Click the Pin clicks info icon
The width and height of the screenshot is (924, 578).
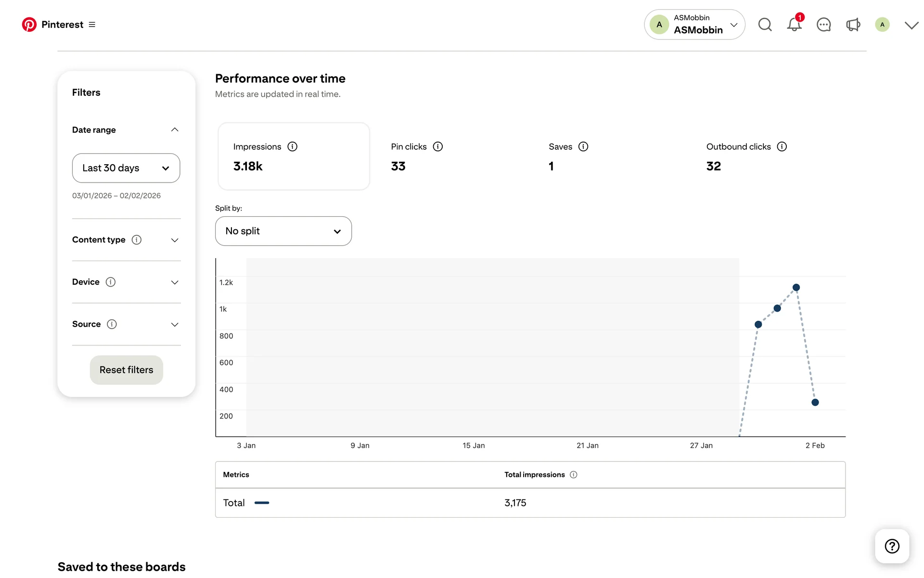click(x=437, y=146)
